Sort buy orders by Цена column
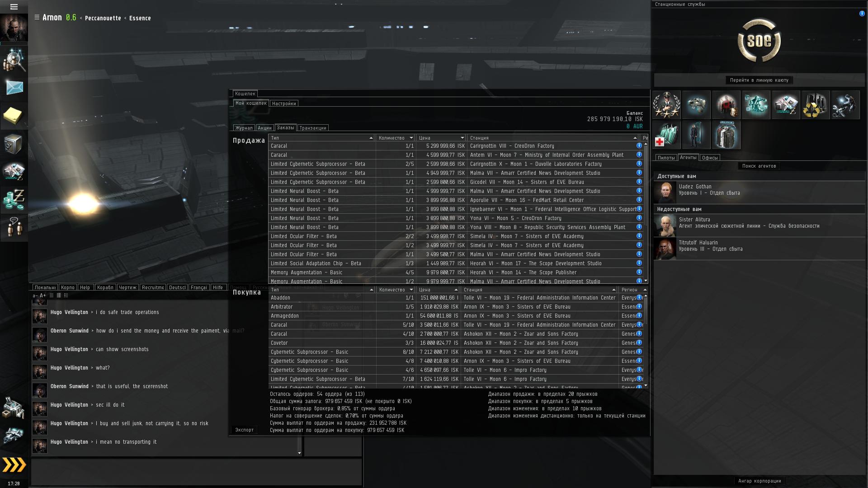This screenshot has width=868, height=488. coord(438,290)
